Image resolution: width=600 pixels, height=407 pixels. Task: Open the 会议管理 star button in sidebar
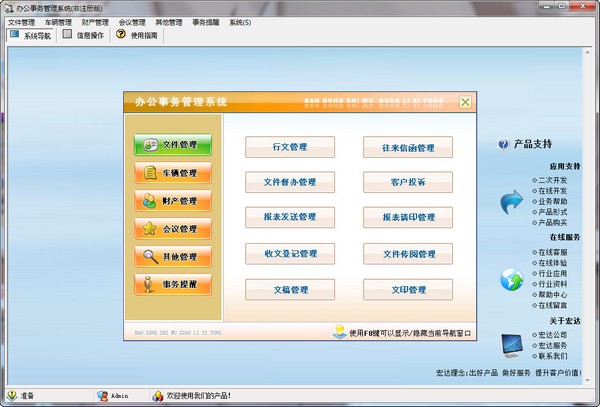click(x=173, y=229)
